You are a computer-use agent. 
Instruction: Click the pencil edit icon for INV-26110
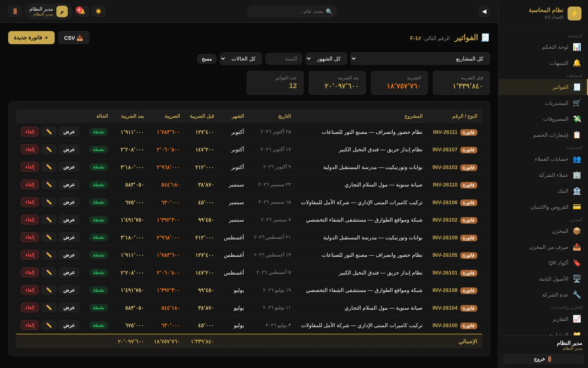pos(49,184)
